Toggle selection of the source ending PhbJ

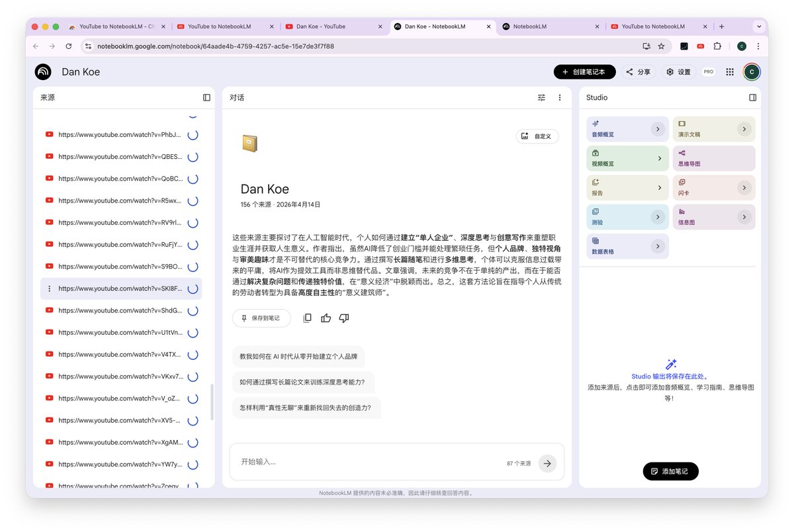pyautogui.click(x=192, y=134)
